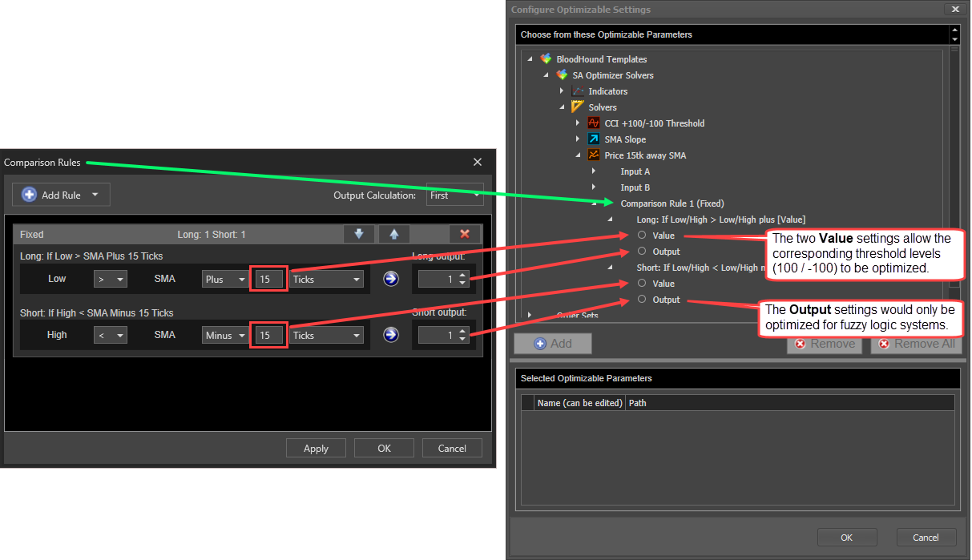The height and width of the screenshot is (560, 972).
Task: Click the Short rule 15 value field
Action: tap(268, 335)
